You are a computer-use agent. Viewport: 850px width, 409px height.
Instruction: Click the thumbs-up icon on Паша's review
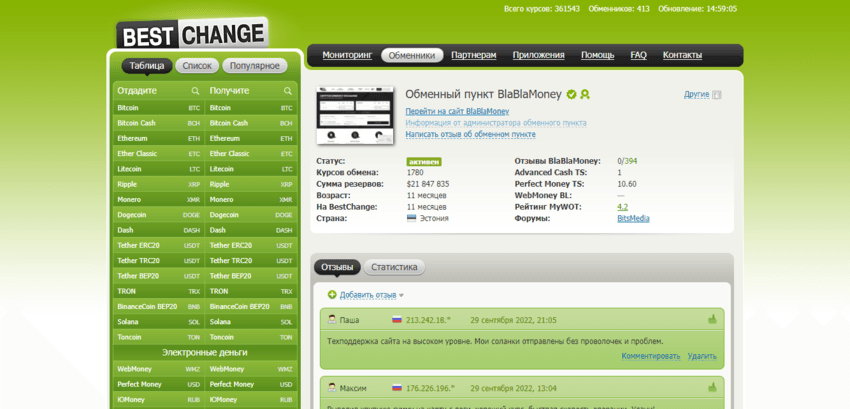[712, 320]
